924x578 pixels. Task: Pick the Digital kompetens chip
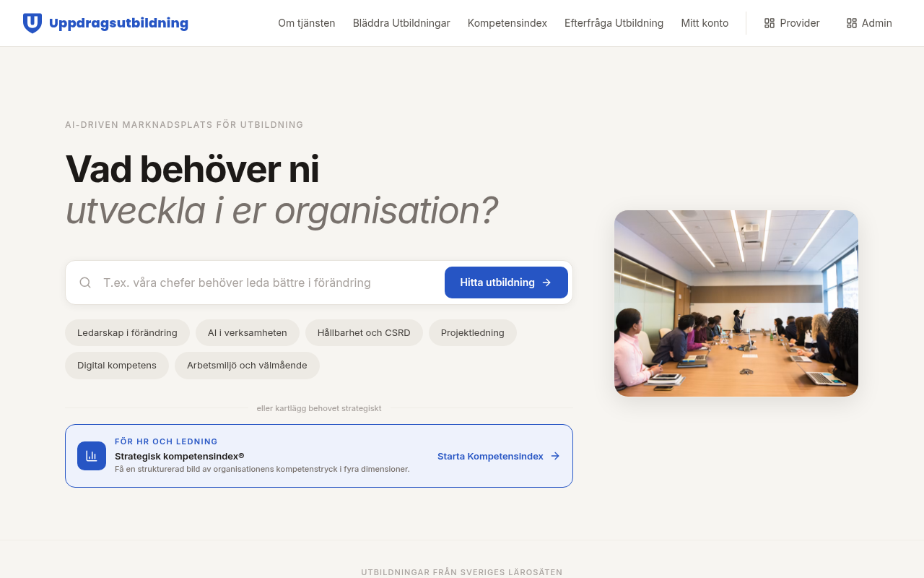point(117,366)
